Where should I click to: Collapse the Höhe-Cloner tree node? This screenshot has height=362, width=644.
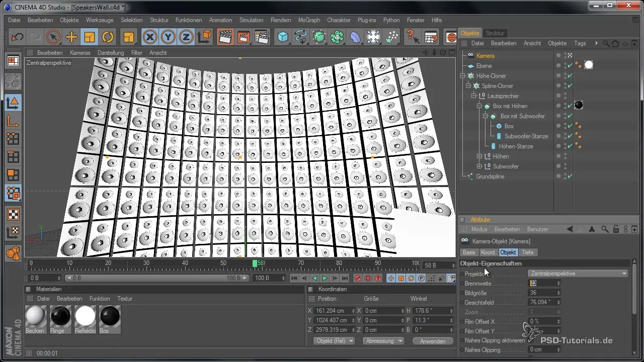(x=463, y=76)
